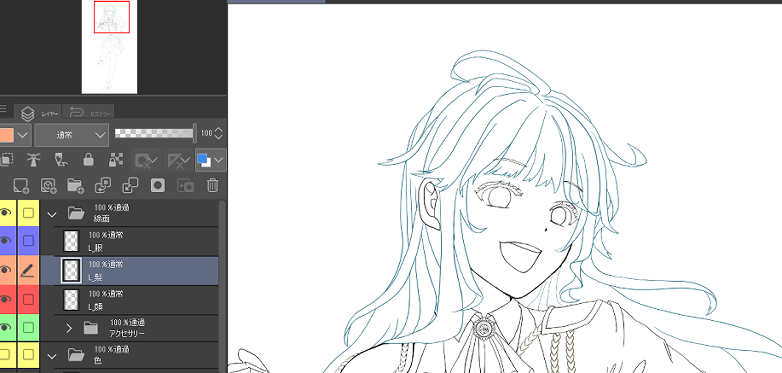Screen dimensions: 782x373
Task: Click the new raster layer icon
Action: 21,186
